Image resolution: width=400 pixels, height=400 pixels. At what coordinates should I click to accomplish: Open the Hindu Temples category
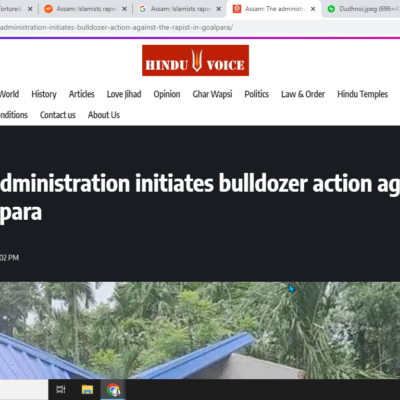click(363, 94)
